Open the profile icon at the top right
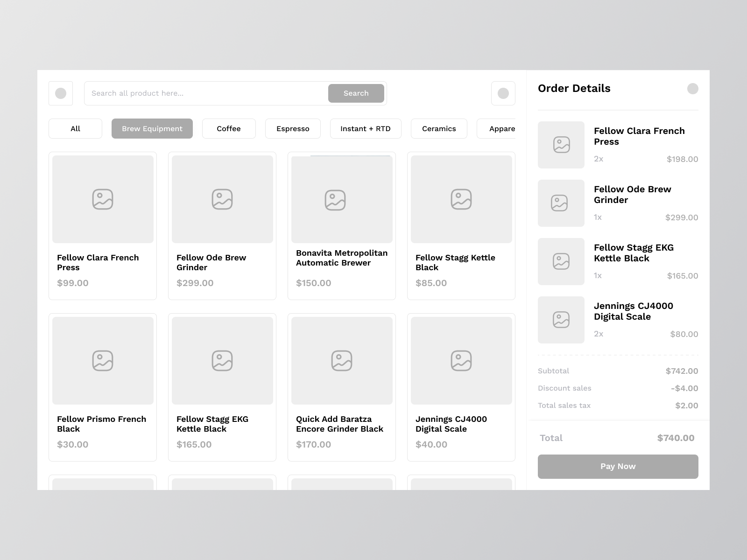 click(x=503, y=93)
